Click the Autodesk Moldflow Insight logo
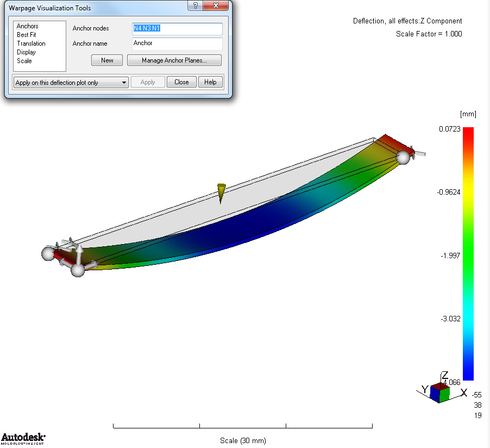 (x=23, y=438)
